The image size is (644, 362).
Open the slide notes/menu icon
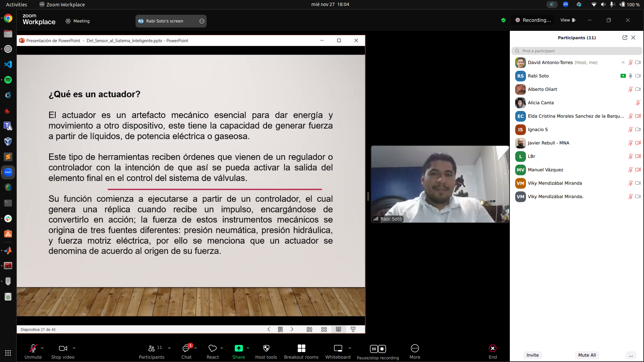point(280,329)
